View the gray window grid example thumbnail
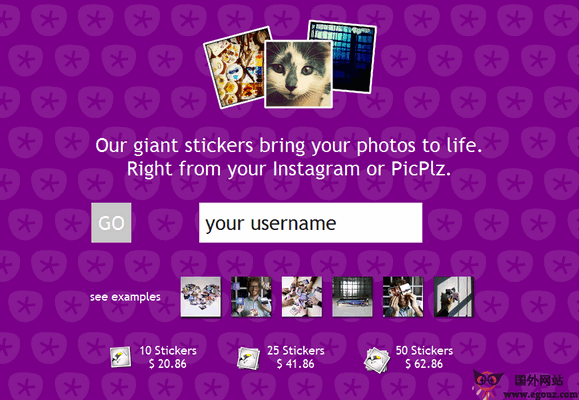579x400 pixels. pos(352,297)
